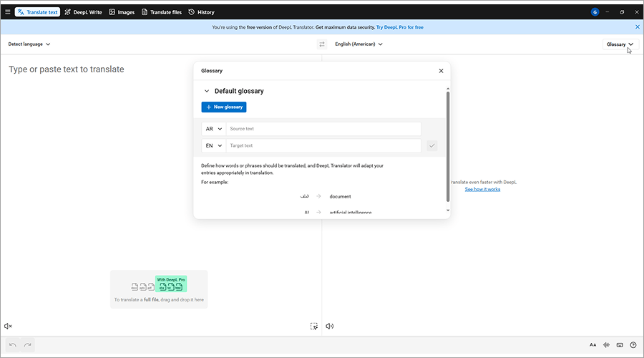Open the help question mark icon

click(x=633, y=345)
